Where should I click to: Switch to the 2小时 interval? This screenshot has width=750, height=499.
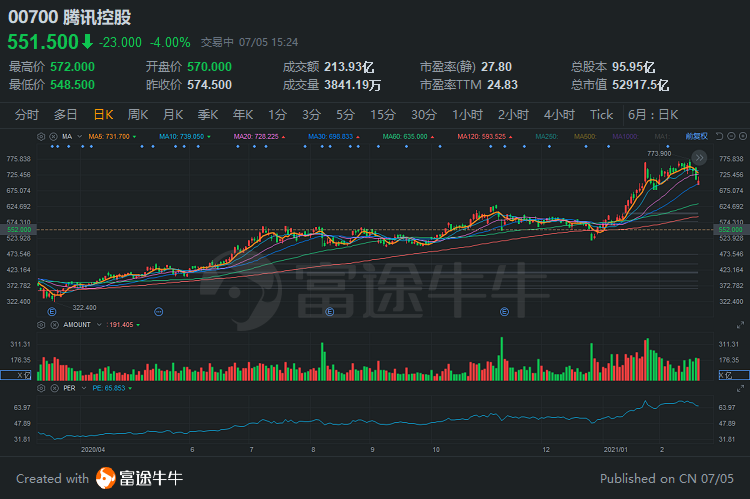click(513, 115)
